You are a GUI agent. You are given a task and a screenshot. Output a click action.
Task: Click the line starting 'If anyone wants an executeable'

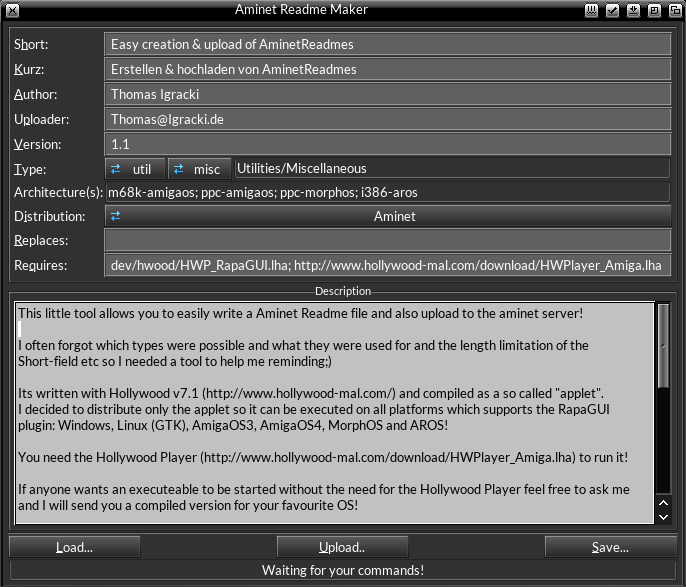(324, 489)
